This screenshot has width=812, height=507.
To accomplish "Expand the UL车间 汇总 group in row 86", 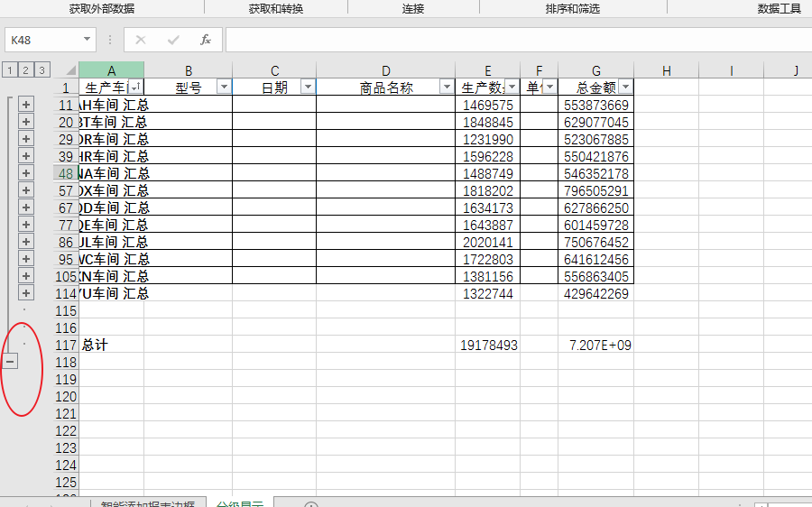I will coord(26,242).
